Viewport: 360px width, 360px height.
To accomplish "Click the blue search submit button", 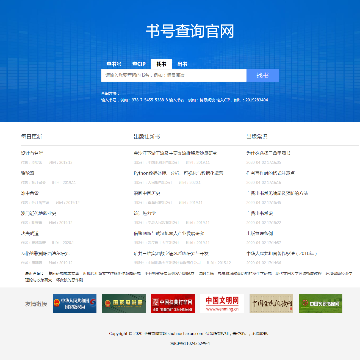I will pos(263,75).
